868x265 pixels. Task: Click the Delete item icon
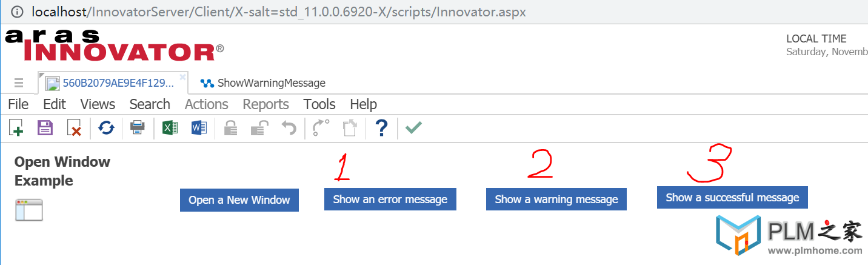[x=74, y=128]
